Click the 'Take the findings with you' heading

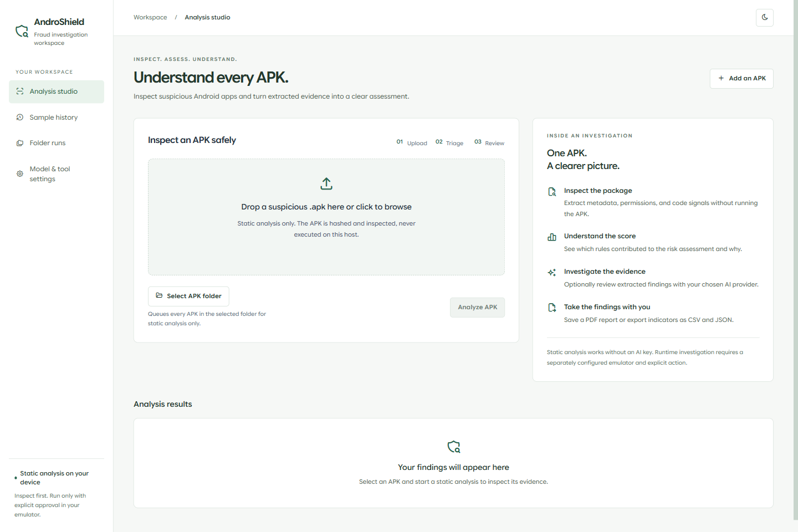[x=607, y=307]
